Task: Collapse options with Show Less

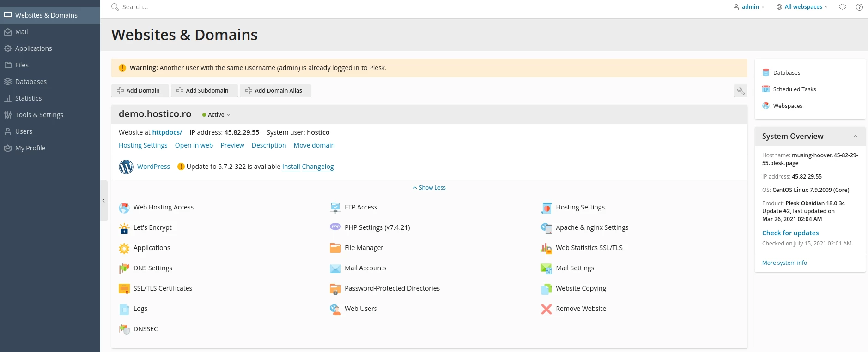Action: click(x=429, y=188)
